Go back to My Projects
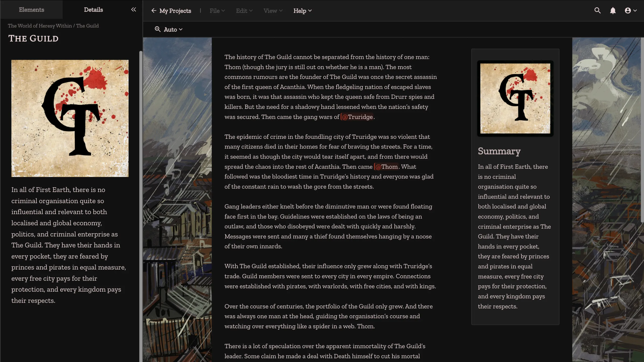Viewport: 644px width, 362px height. [x=175, y=11]
